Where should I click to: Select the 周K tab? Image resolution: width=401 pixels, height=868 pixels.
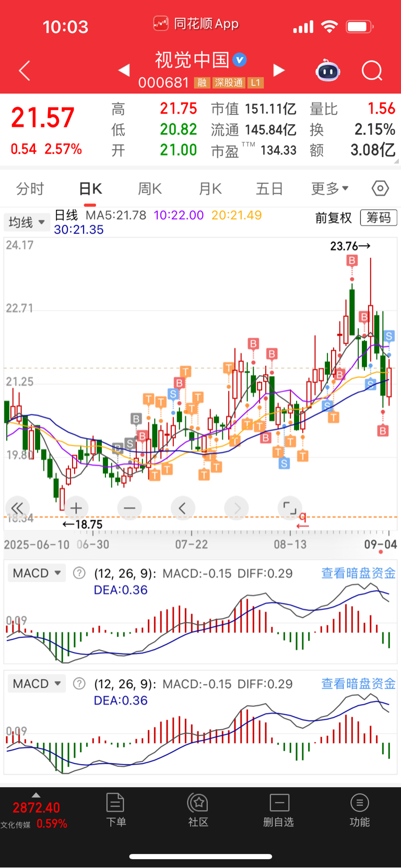pos(150,188)
